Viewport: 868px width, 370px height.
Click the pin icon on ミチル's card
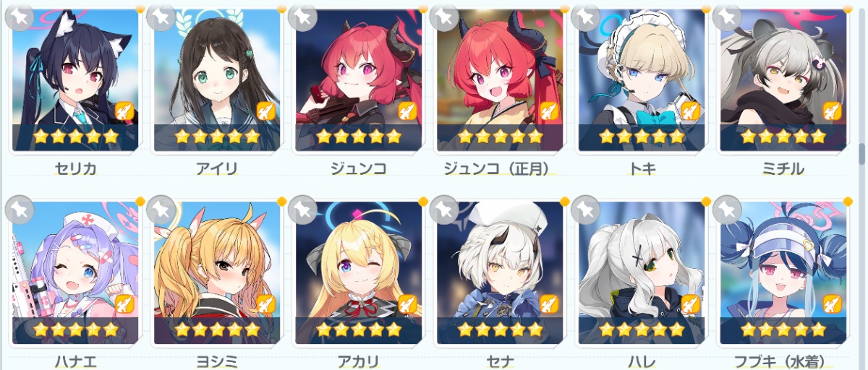(x=727, y=16)
